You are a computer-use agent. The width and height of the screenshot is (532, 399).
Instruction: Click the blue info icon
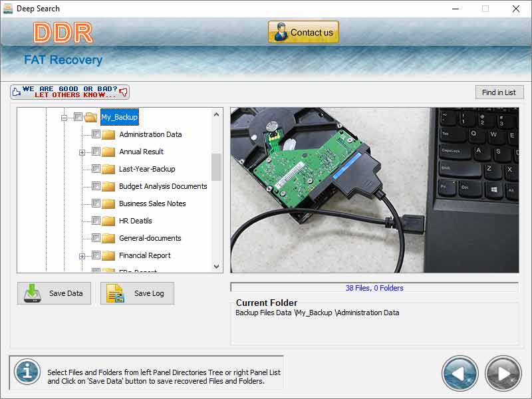click(x=27, y=372)
